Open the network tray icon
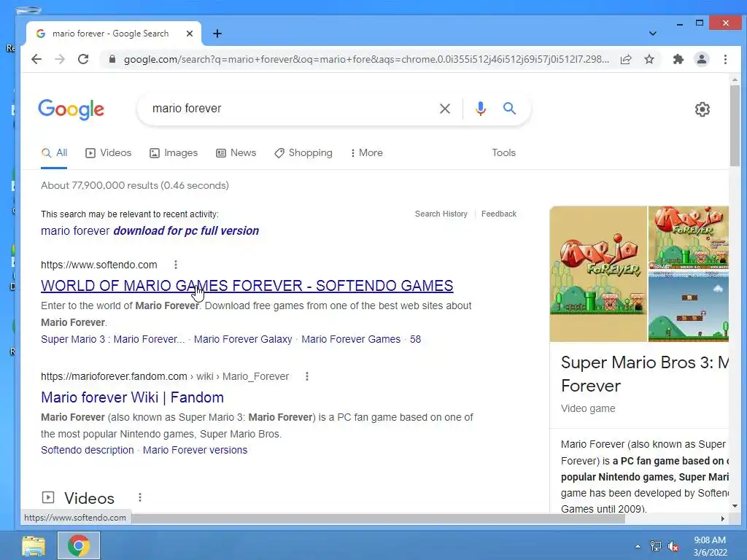Viewport: 747px width, 560px height. click(656, 546)
